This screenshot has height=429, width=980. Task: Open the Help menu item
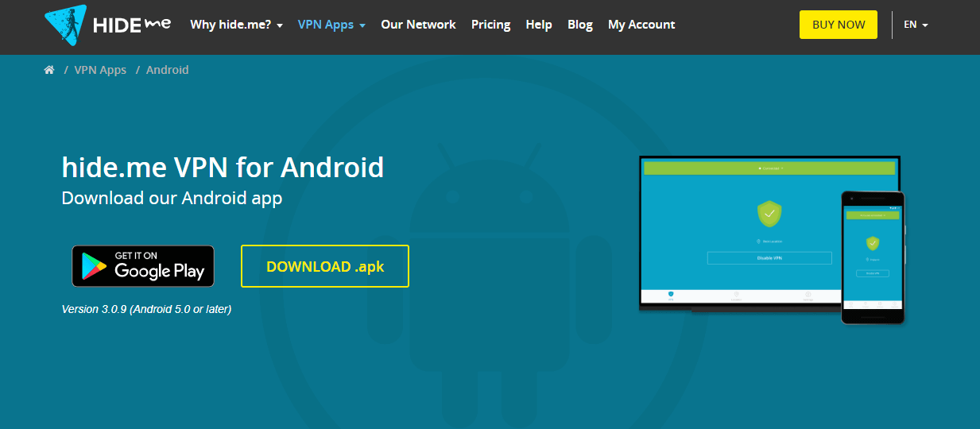539,25
